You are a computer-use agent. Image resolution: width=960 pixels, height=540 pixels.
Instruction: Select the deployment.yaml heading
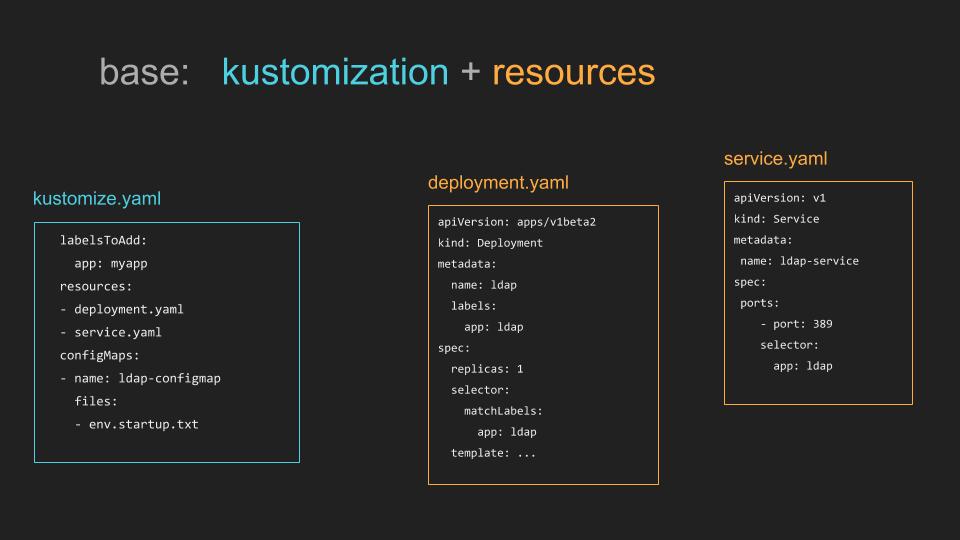pos(498,182)
